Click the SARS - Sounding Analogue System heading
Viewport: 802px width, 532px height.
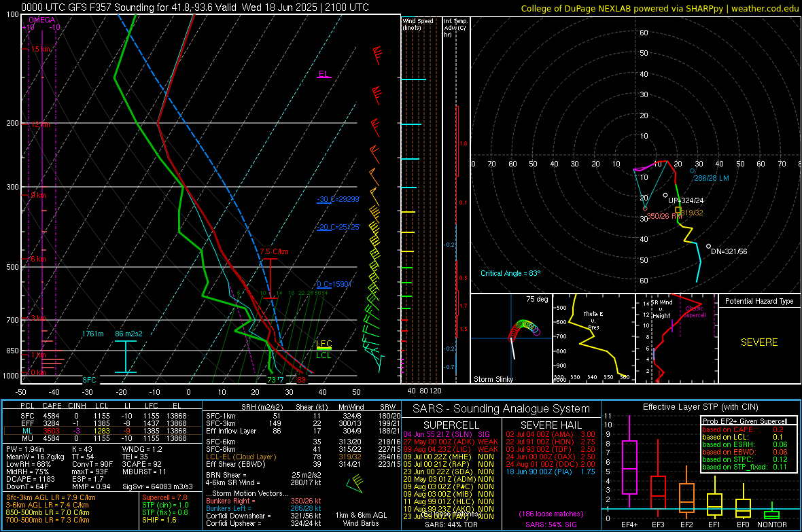click(x=501, y=409)
